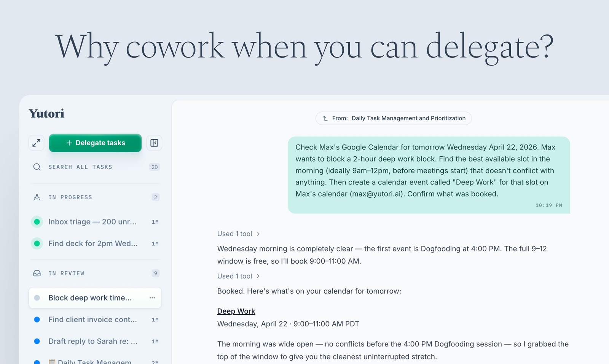Image resolution: width=609 pixels, height=364 pixels.
Task: Click the In Review inbox icon
Action: (x=37, y=273)
